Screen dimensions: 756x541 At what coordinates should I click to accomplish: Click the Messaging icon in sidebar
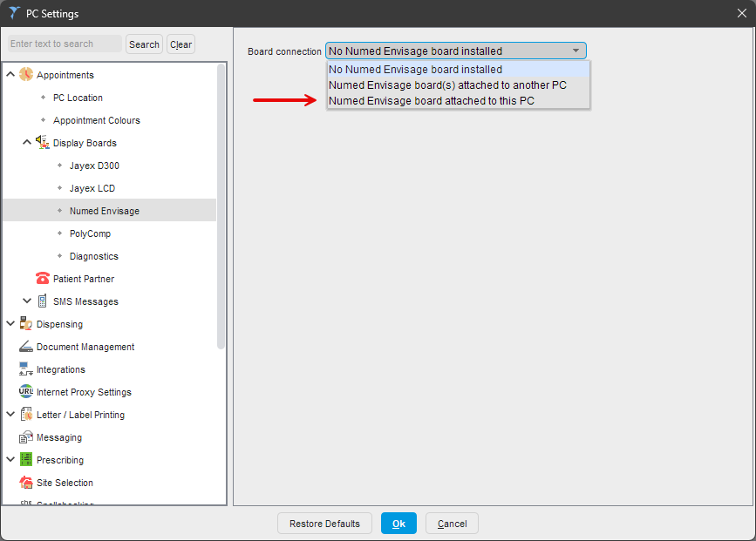(26, 437)
